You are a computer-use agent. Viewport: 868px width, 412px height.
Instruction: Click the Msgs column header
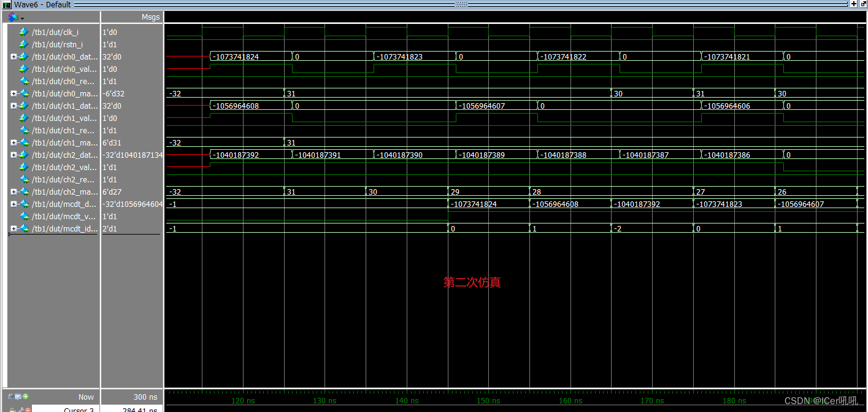(150, 17)
